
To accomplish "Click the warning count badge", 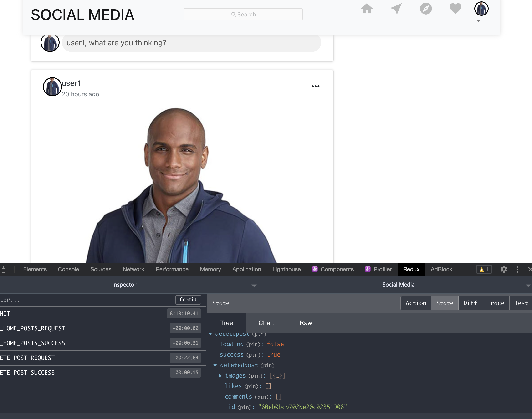I will coord(484,269).
